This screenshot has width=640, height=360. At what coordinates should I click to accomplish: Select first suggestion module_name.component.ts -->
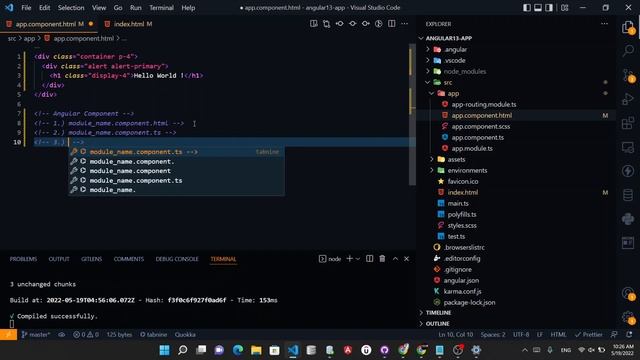176,152
